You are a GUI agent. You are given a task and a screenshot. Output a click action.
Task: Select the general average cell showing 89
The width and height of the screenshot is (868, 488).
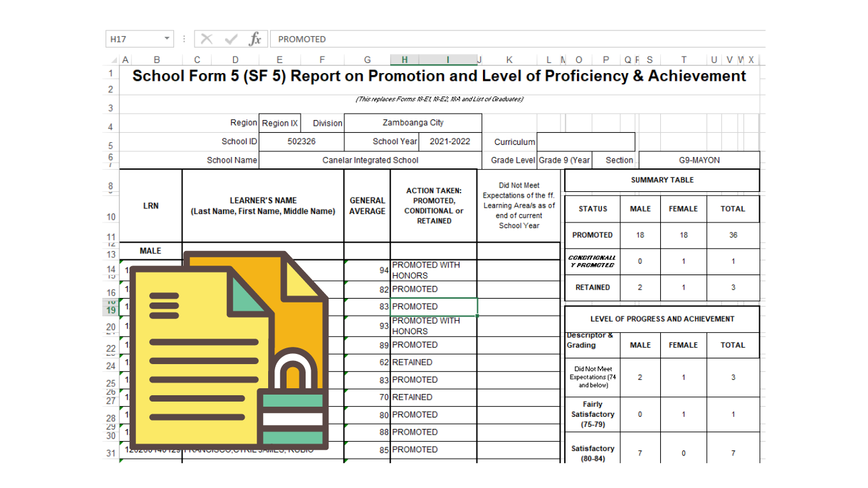[x=367, y=345]
